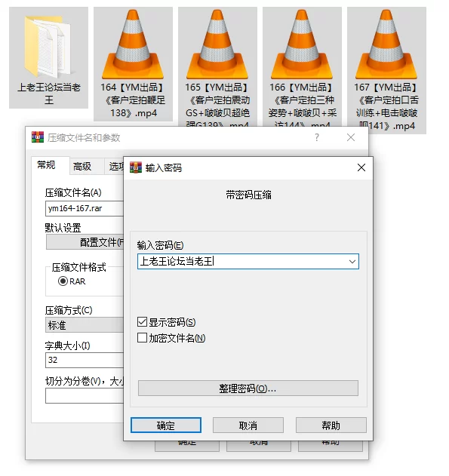Select the RAR format radio button
Image resolution: width=449 pixels, height=476 pixels.
(63, 281)
